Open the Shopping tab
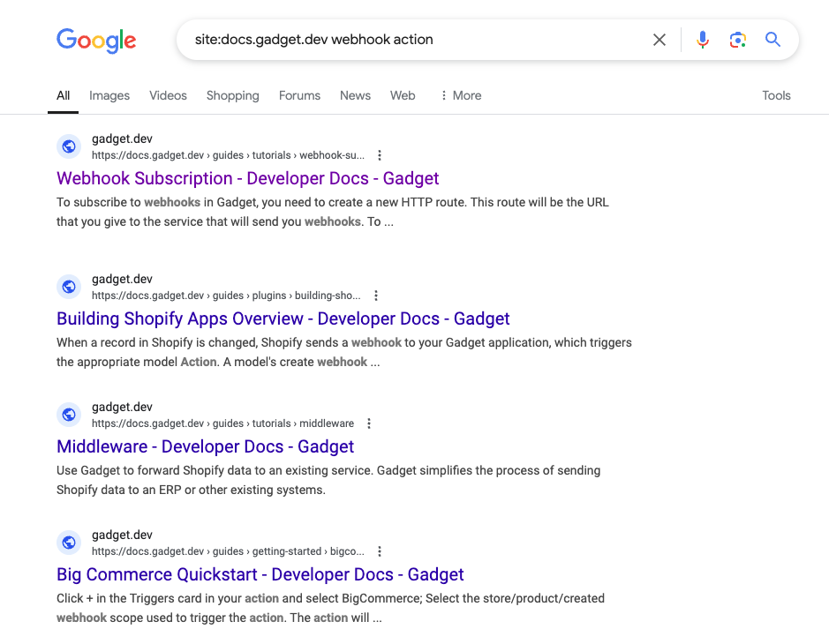 [232, 95]
